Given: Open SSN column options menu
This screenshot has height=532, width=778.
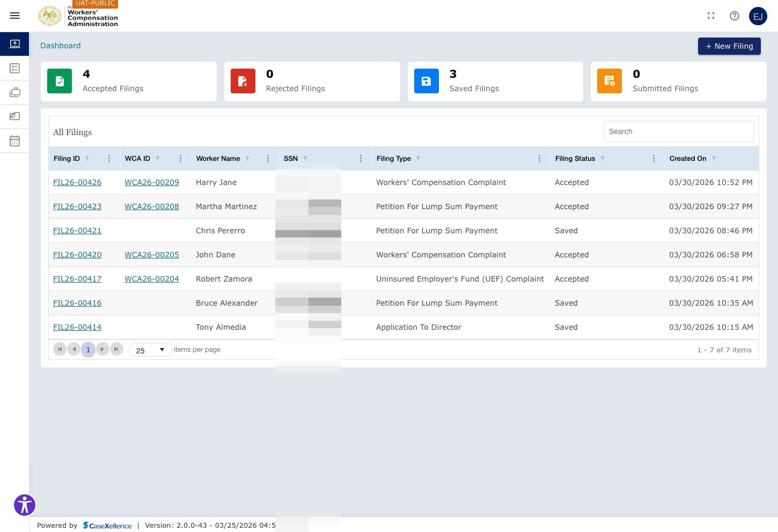Looking at the screenshot, I should coord(361,159).
